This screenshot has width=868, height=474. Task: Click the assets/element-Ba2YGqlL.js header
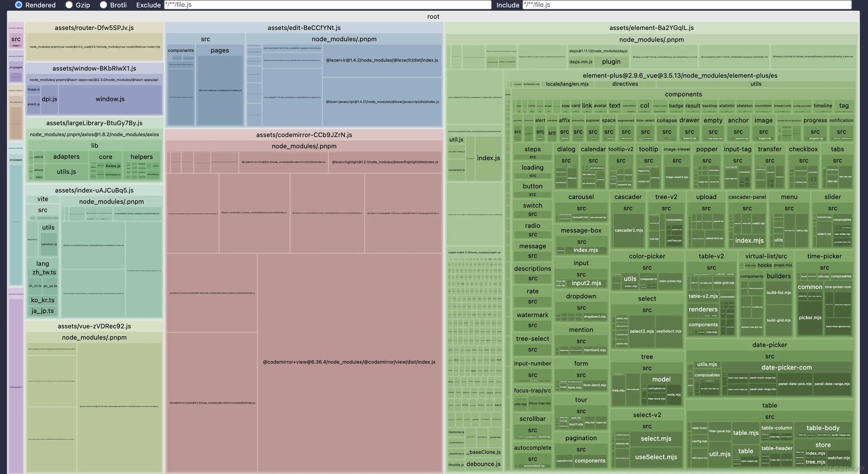(651, 28)
